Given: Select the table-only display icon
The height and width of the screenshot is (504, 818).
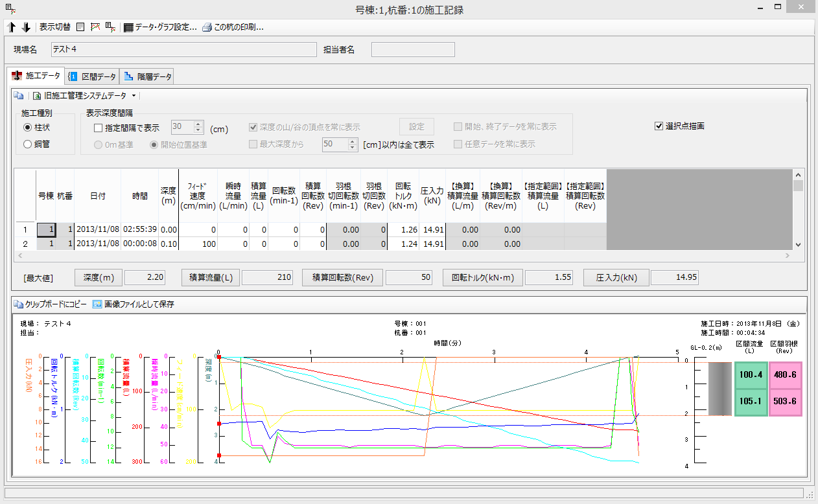Looking at the screenshot, I should click(x=80, y=27).
